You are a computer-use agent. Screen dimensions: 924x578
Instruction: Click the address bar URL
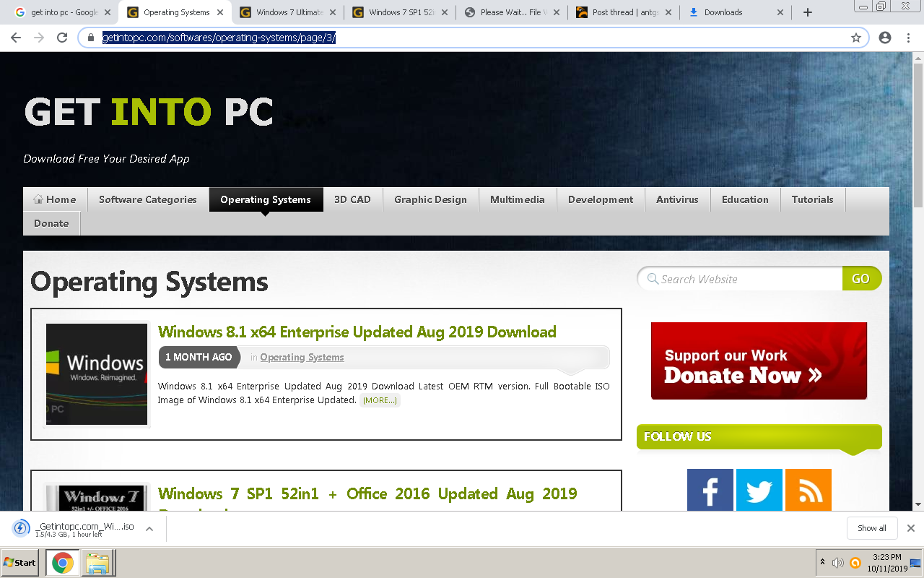tap(219, 38)
